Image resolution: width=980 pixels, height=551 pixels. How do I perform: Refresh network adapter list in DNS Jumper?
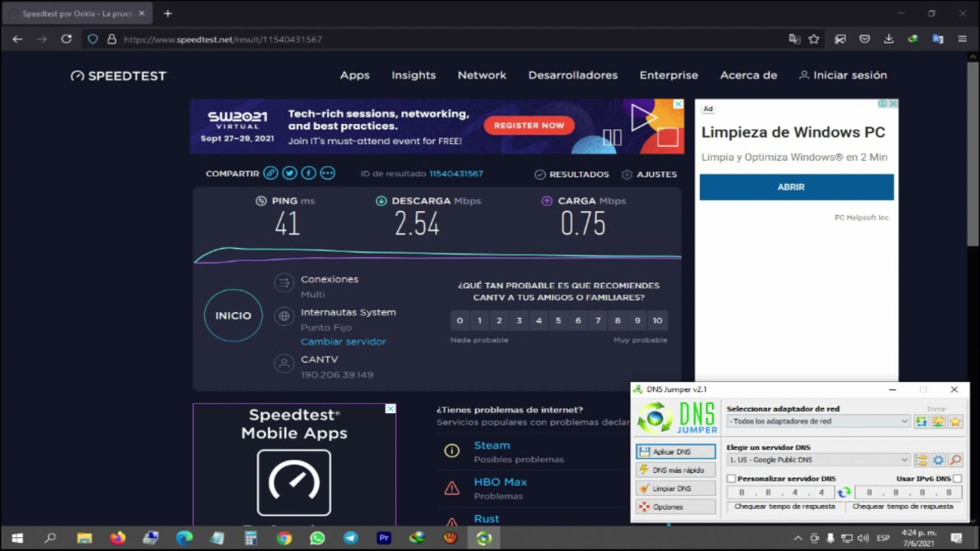[921, 422]
